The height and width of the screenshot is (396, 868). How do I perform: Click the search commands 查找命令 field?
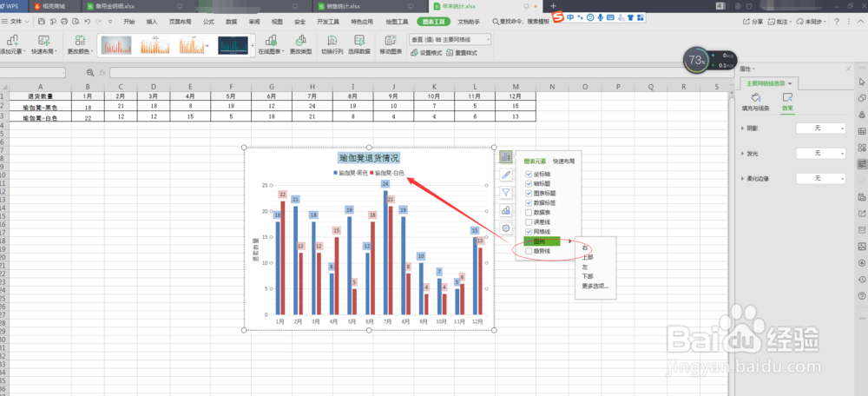(521, 22)
